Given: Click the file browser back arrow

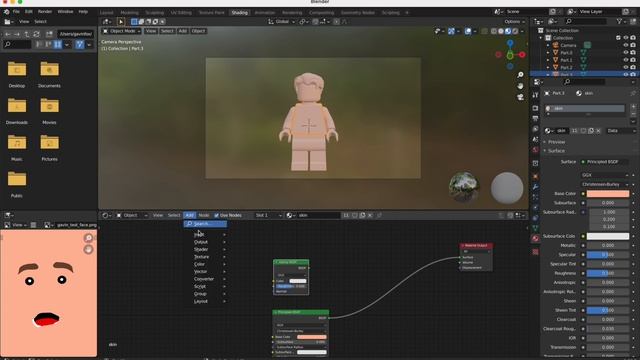Looking at the screenshot, I should (8, 34).
